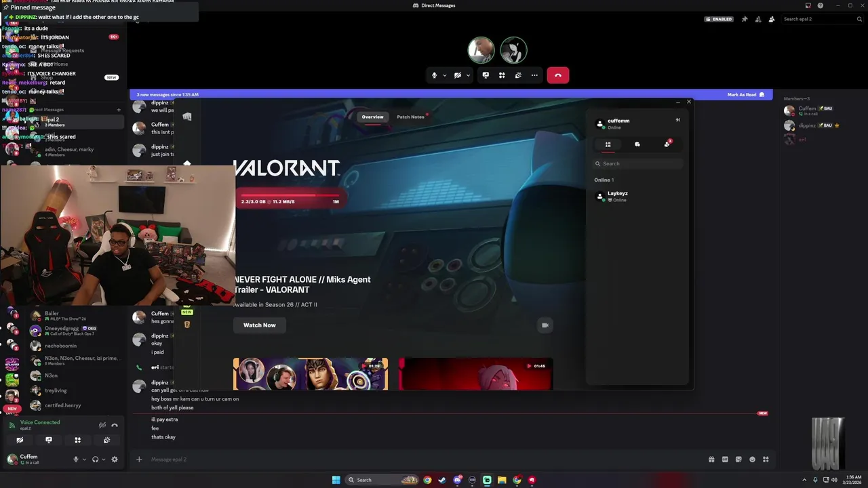Switch to Patch Notes tab
The width and height of the screenshot is (868, 488).
411,117
